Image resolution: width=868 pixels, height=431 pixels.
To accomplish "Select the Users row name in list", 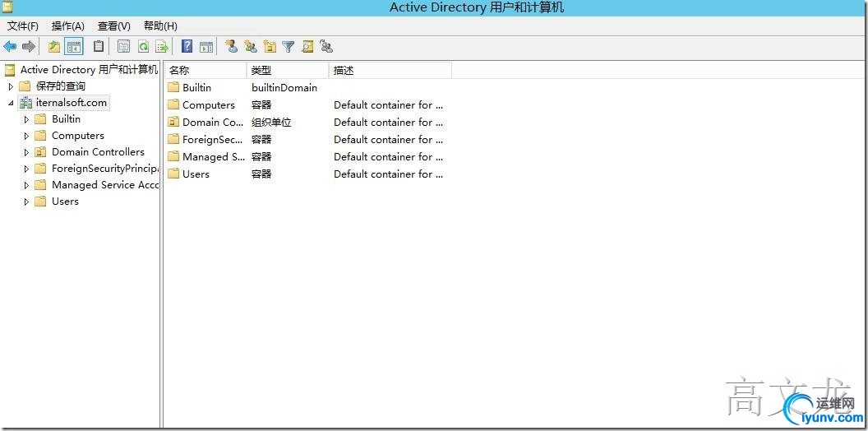I will pyautogui.click(x=196, y=174).
